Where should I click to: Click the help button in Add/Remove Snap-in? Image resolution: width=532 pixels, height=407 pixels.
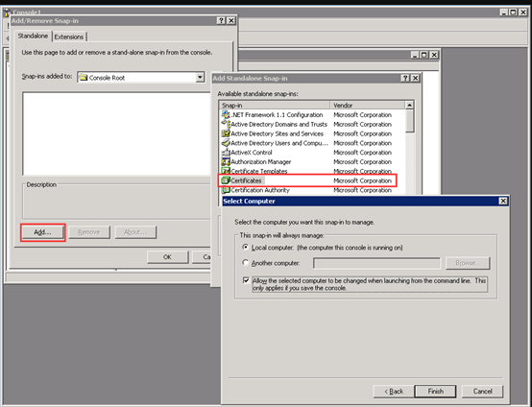221,21
